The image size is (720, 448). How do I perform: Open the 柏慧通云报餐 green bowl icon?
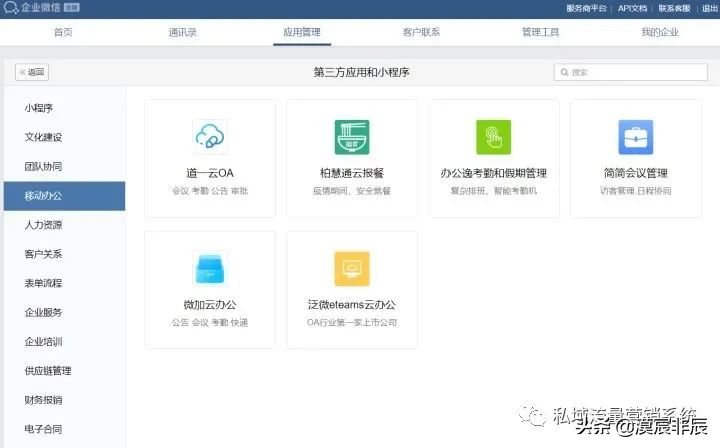[352, 137]
